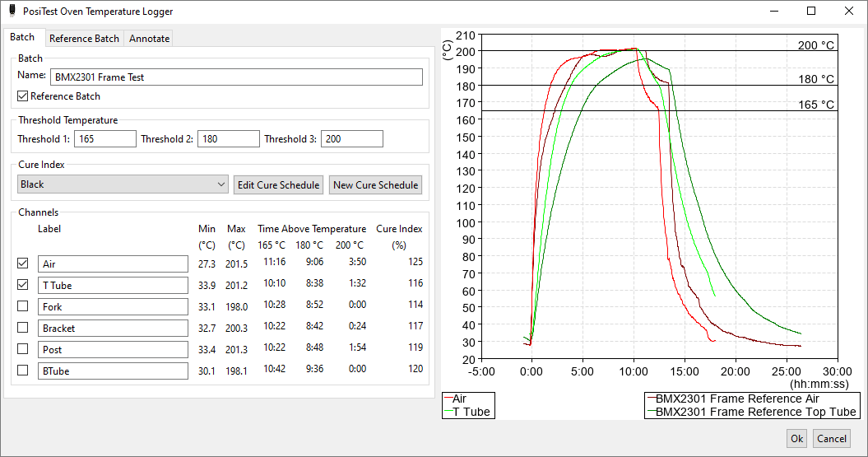The image size is (868, 457).
Task: Expand the cure schedule dropdown arrow
Action: pyautogui.click(x=220, y=184)
